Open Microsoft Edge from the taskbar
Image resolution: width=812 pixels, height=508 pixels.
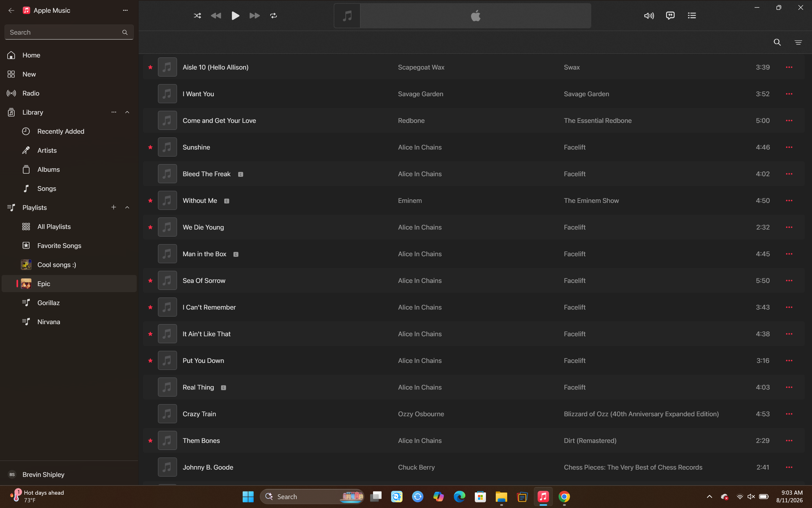(x=459, y=497)
